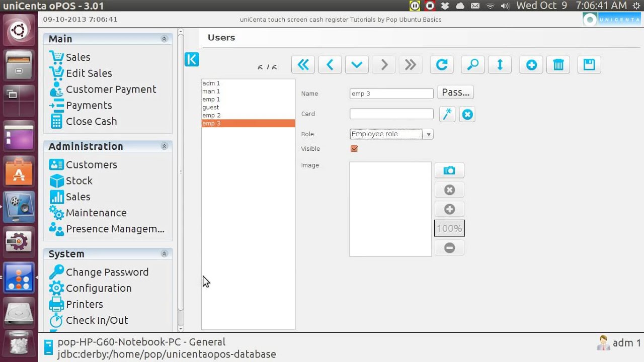This screenshot has height=362, width=644.
Task: Reset image zoom at 100% button
Action: (x=449, y=228)
